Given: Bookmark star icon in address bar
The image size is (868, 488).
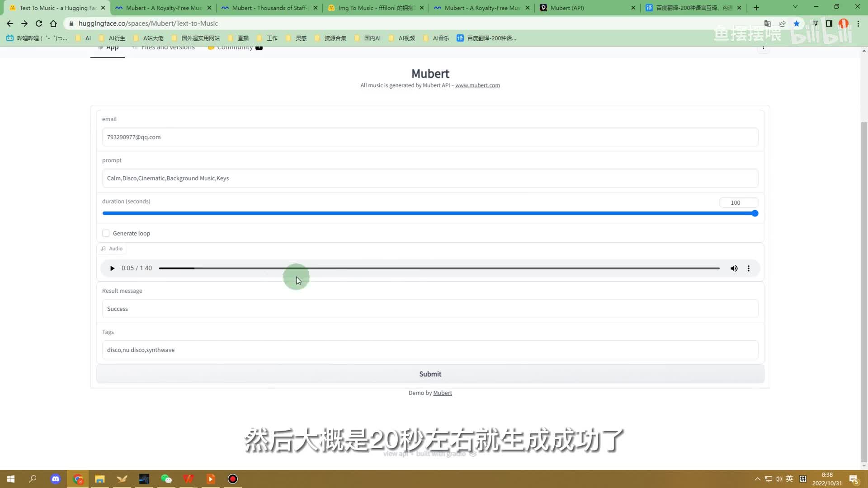Looking at the screenshot, I should pyautogui.click(x=797, y=23).
